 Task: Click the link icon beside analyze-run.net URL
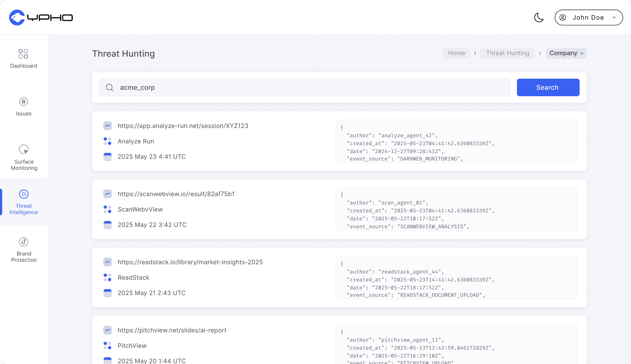tap(107, 126)
